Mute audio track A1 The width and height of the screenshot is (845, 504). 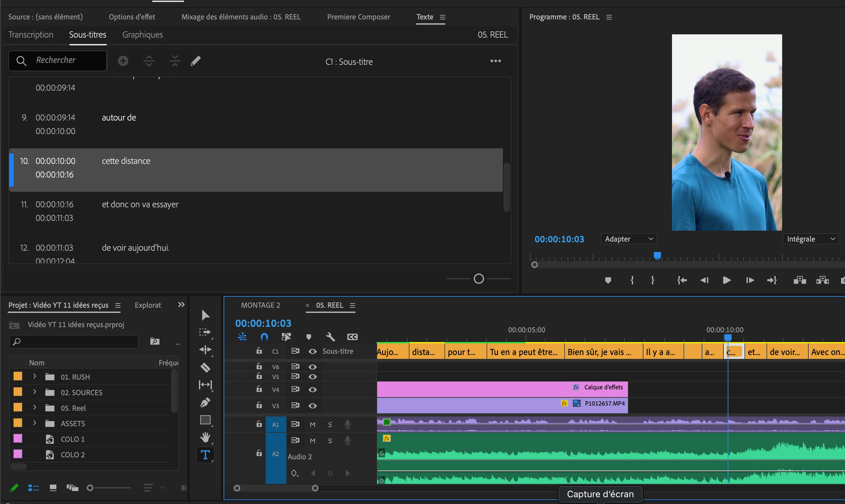tap(312, 425)
